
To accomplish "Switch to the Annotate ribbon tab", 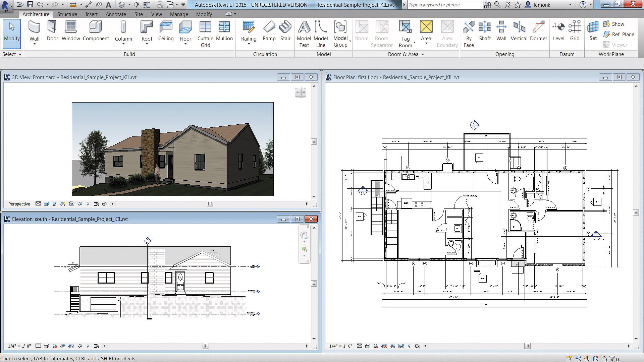I will point(116,14).
